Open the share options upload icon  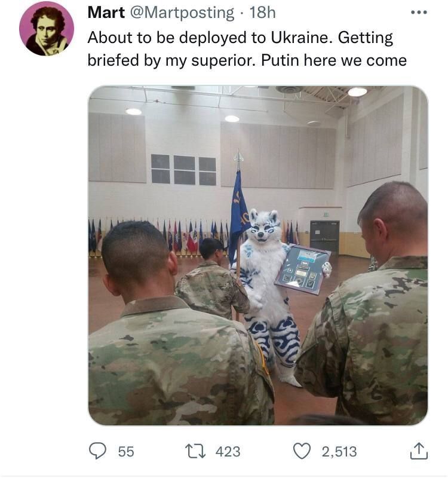pyautogui.click(x=419, y=451)
